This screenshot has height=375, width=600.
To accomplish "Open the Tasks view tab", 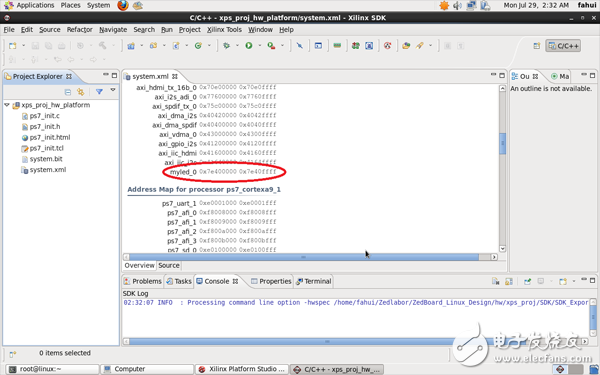I will 179,281.
